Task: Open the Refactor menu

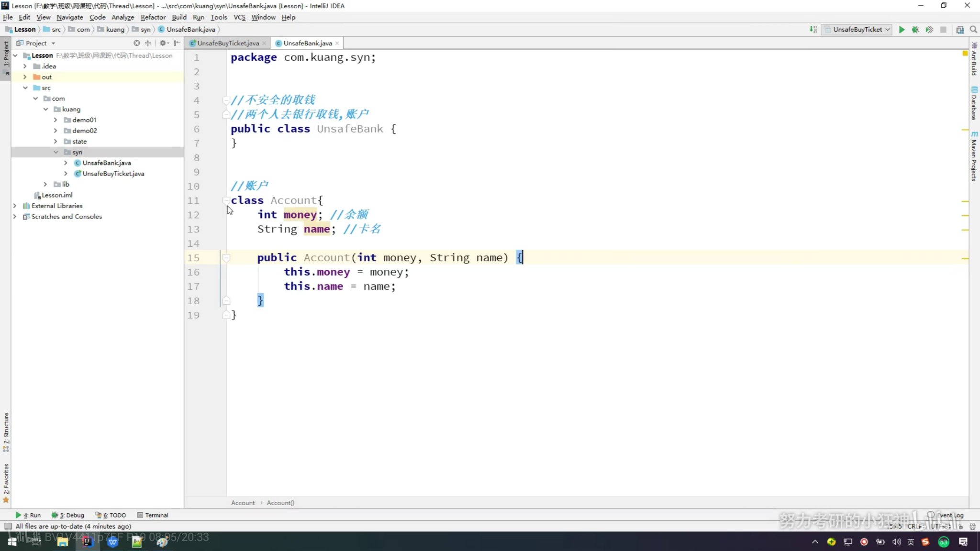Action: pos(153,17)
